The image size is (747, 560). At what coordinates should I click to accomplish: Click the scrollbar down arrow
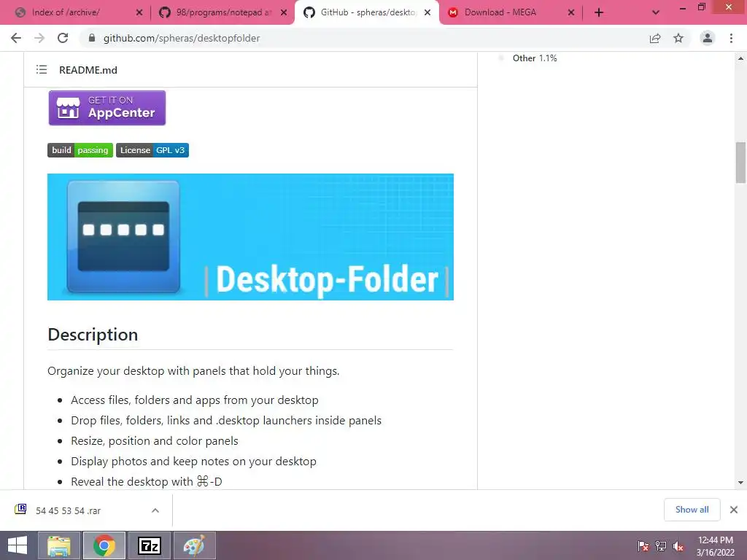pyautogui.click(x=740, y=483)
